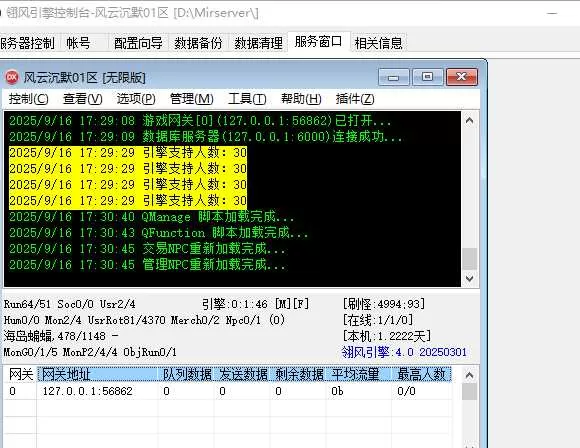Image resolution: width=580 pixels, height=448 pixels.
Task: Click the 海岛蝙蝠,478/1148 status text
Action: [61, 336]
